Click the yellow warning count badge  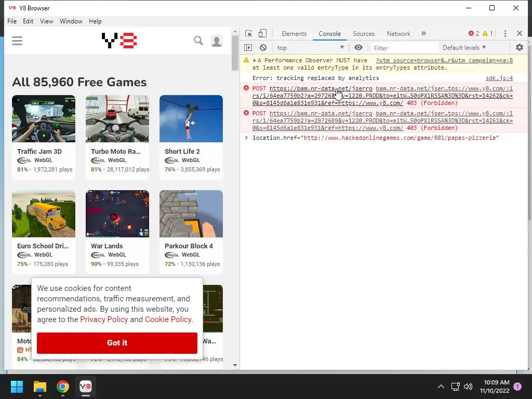point(487,33)
